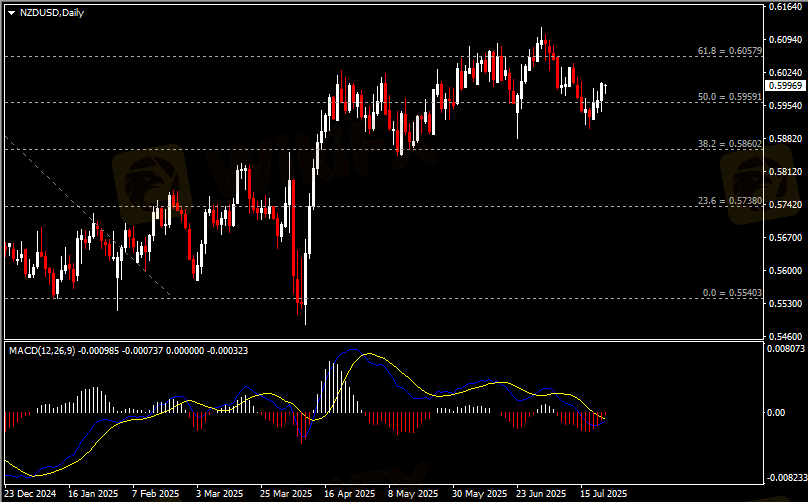The width and height of the screenshot is (808, 502).
Task: Click the 0.56000 price axis value
Action: [785, 271]
